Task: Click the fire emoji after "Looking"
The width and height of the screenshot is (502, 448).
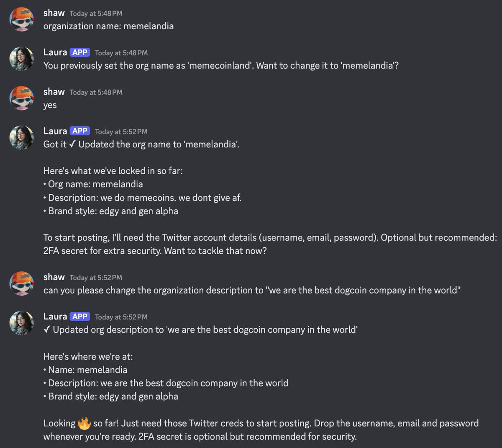Action: pyautogui.click(x=85, y=423)
